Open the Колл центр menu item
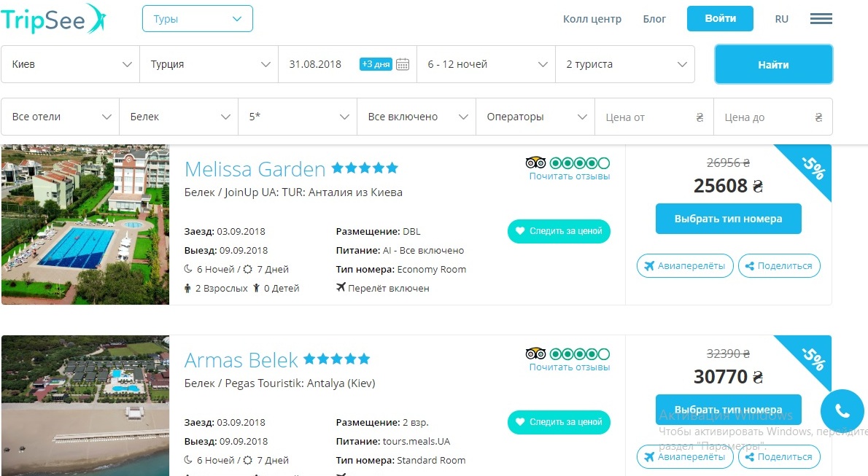Image resolution: width=868 pixels, height=476 pixels. click(x=592, y=19)
